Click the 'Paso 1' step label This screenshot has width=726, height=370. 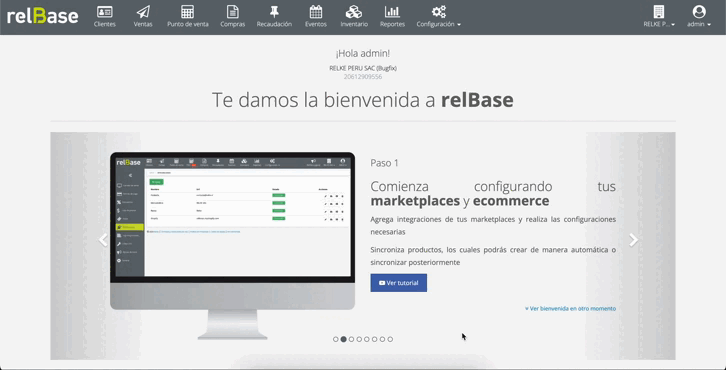384,163
